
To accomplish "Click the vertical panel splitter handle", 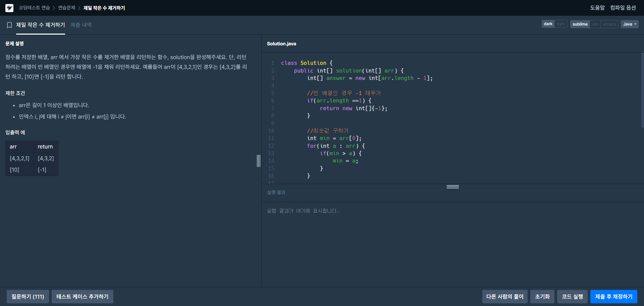I will point(259,161).
